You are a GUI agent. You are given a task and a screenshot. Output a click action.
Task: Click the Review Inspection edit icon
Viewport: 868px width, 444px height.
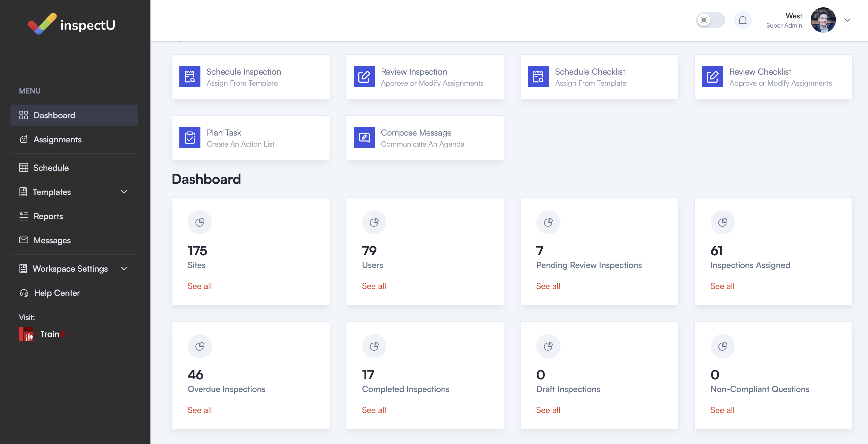point(364,77)
